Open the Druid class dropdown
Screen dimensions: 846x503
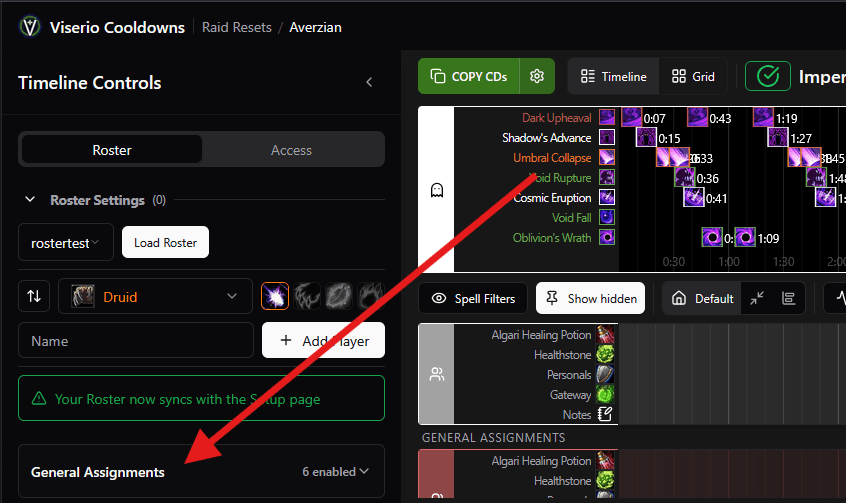coord(155,296)
